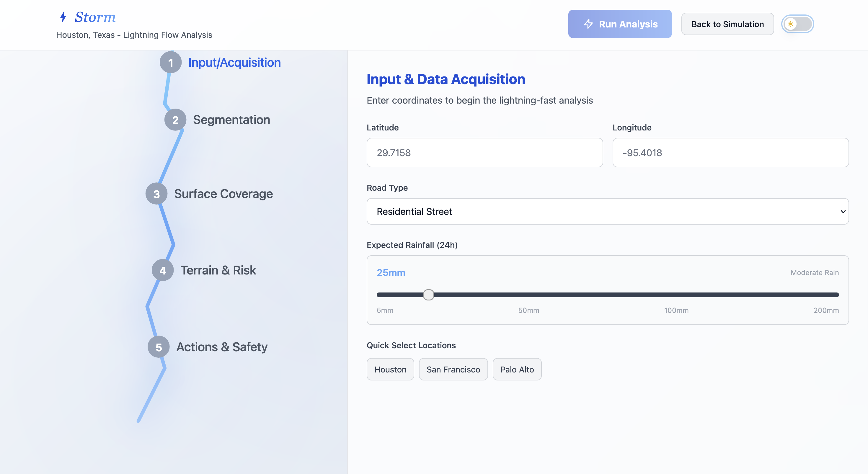Select the Segmentation step

click(x=231, y=120)
